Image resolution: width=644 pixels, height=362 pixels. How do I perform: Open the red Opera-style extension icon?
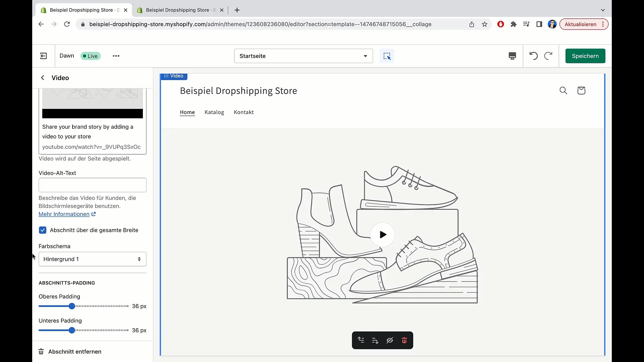click(500, 24)
